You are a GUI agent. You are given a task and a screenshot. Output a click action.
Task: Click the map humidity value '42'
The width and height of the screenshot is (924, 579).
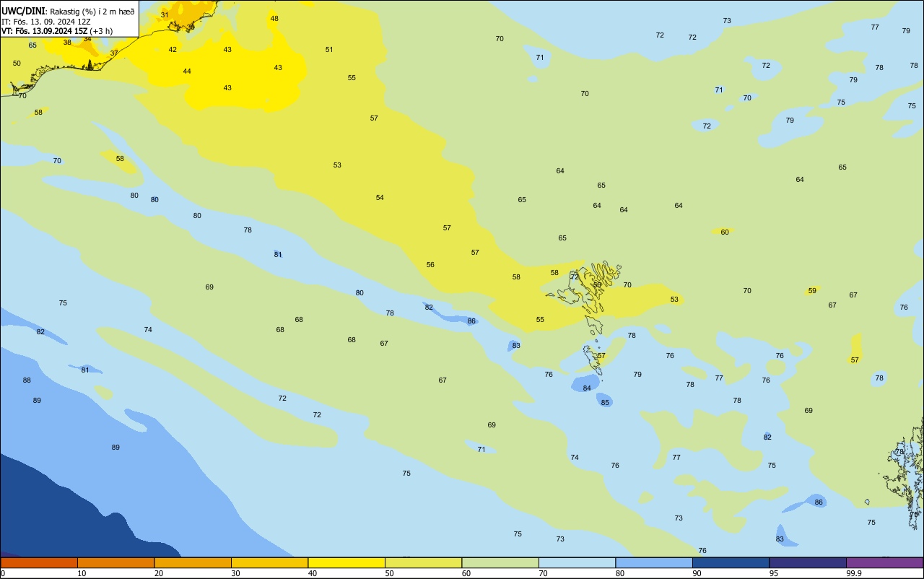(x=173, y=49)
